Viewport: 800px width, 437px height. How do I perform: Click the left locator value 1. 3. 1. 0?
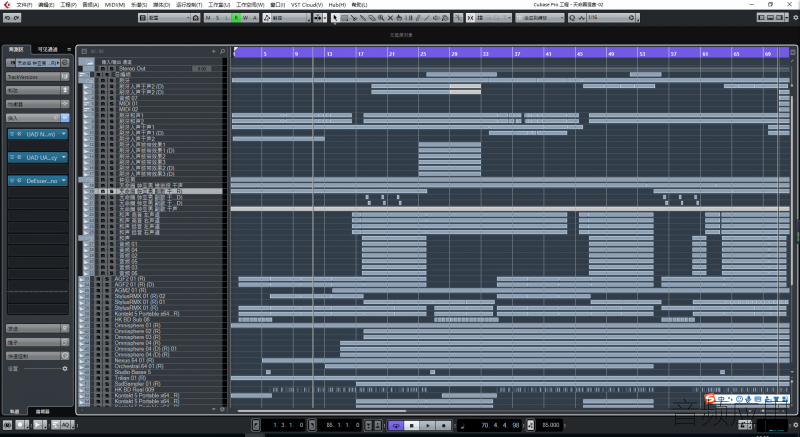coord(288,425)
